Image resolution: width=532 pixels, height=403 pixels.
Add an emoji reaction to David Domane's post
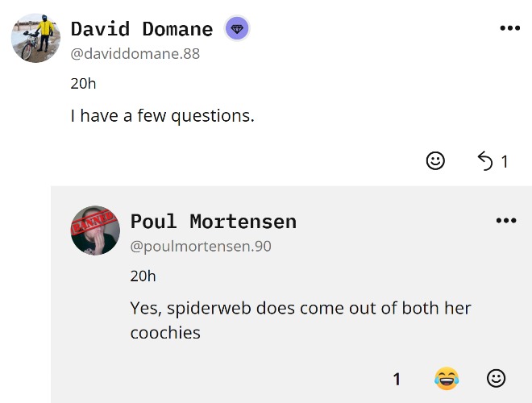435,161
